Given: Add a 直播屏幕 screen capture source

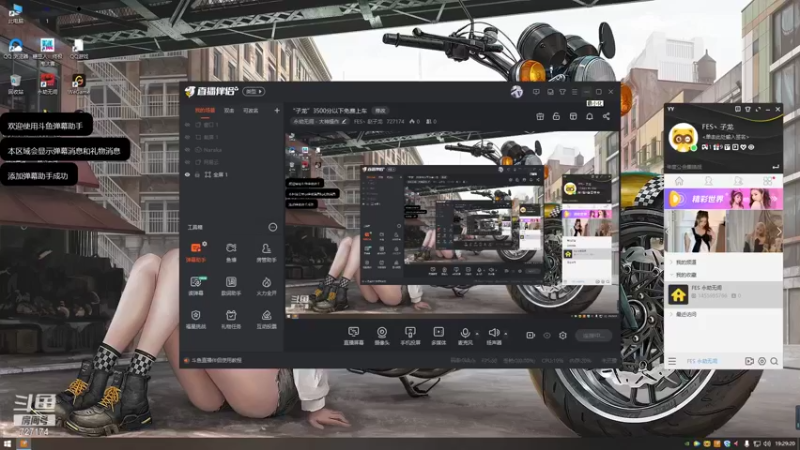Looking at the screenshot, I should 354,336.
